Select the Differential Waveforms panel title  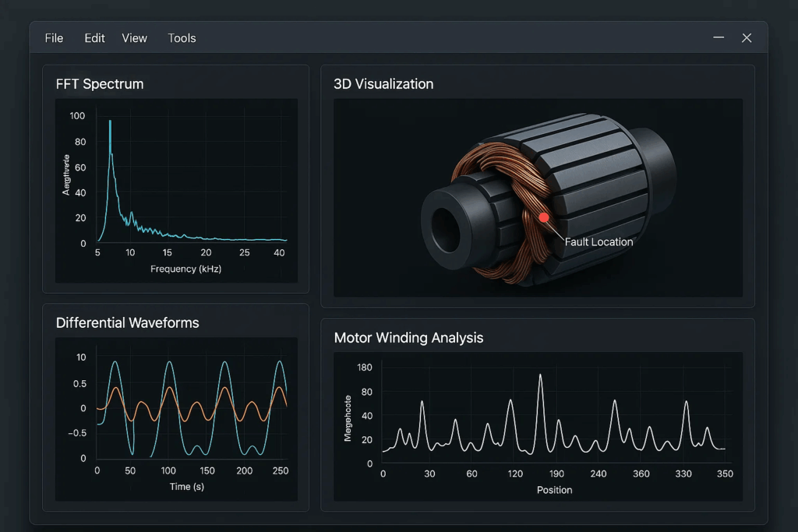coord(127,322)
